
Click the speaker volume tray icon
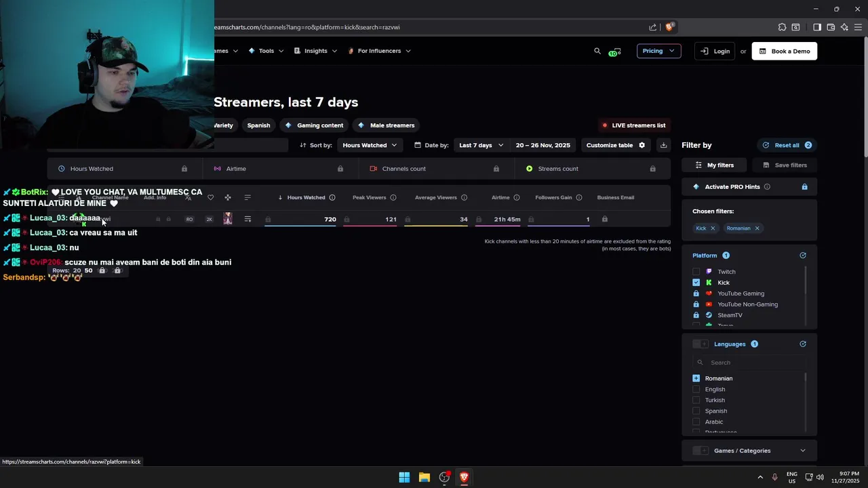[821, 477]
